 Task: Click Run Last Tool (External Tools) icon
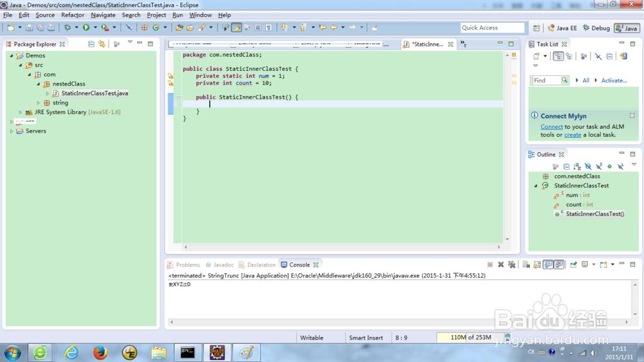(x=105, y=28)
